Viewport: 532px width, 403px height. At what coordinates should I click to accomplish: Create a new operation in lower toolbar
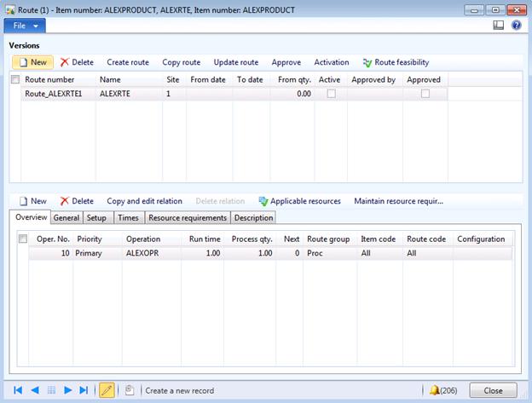(x=33, y=201)
